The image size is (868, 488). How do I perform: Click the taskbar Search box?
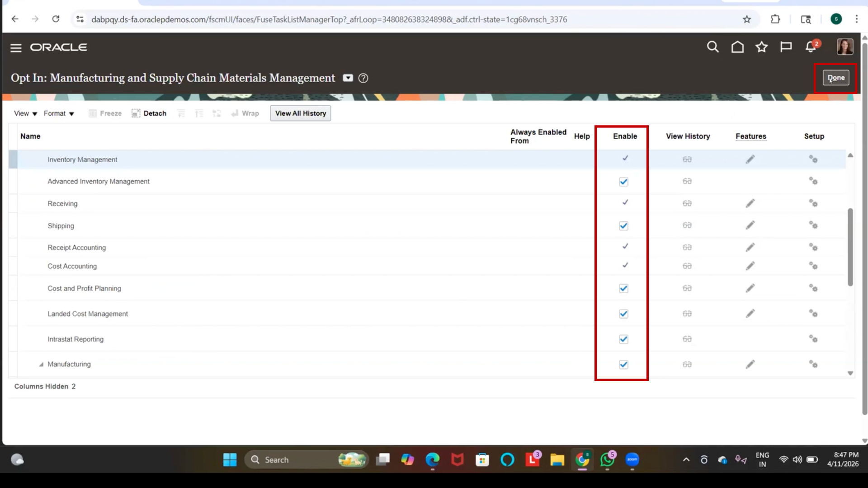click(x=307, y=460)
